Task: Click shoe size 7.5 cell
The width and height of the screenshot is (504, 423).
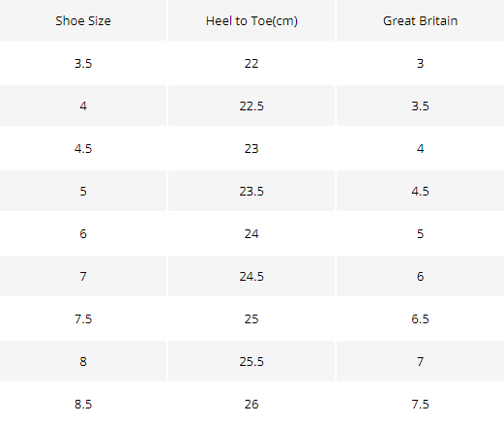Action: coord(83,318)
